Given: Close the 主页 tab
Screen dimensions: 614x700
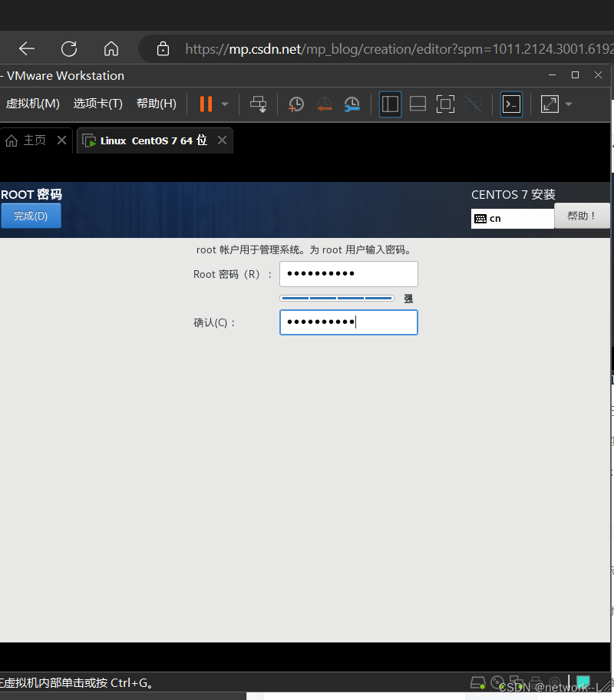Looking at the screenshot, I should (61, 140).
